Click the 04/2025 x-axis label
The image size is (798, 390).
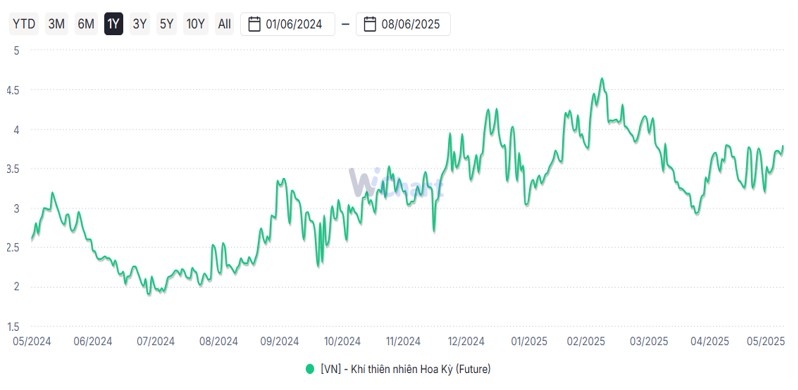point(709,341)
